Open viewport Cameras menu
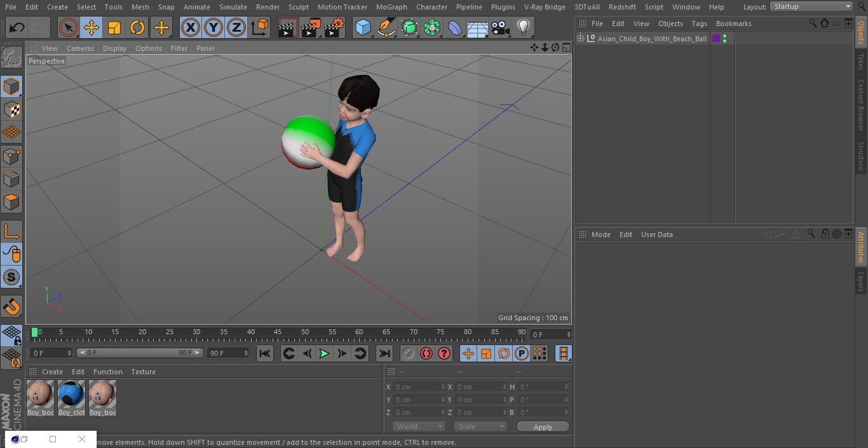868x448 pixels. point(80,48)
